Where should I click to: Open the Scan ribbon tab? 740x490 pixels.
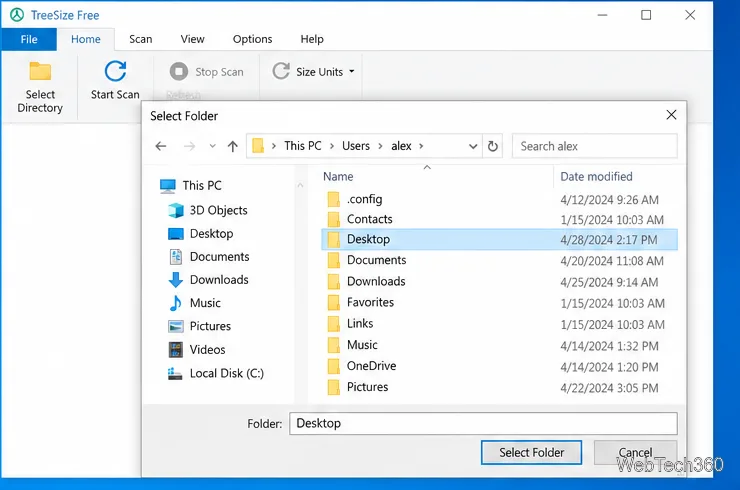click(x=141, y=39)
